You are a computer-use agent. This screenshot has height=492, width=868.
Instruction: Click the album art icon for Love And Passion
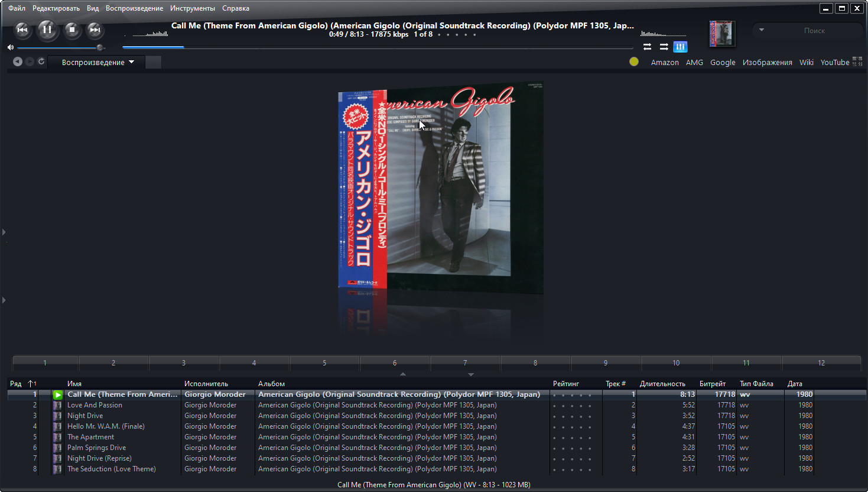tap(57, 405)
